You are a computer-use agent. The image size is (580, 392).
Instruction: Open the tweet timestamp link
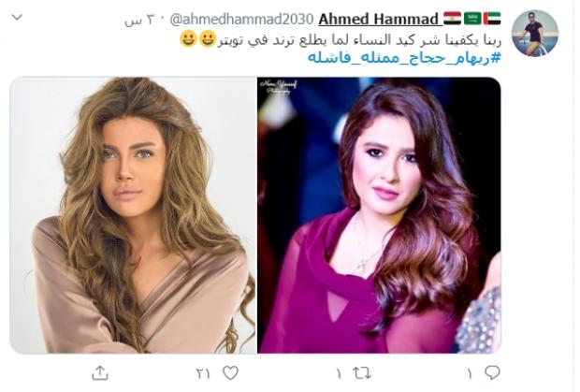(x=138, y=20)
